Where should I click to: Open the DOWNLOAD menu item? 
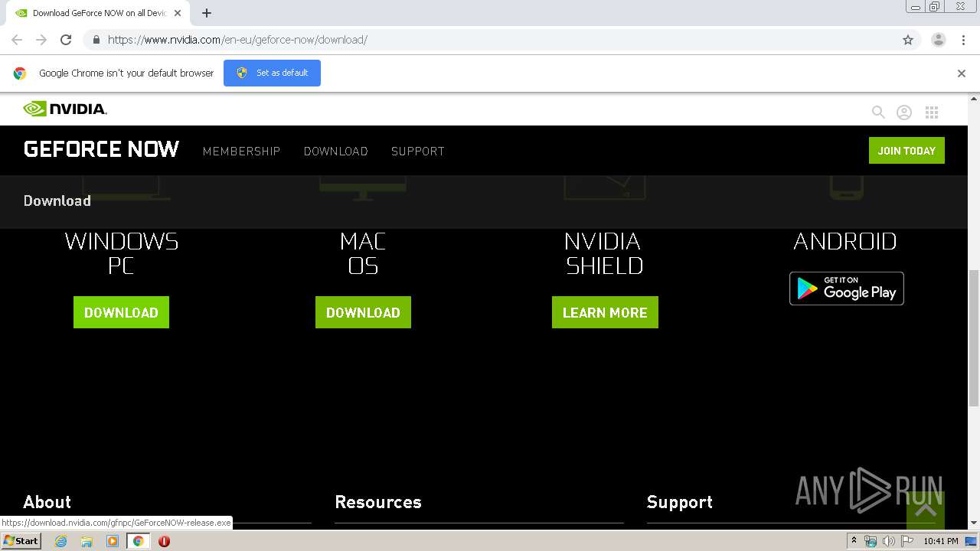click(335, 152)
